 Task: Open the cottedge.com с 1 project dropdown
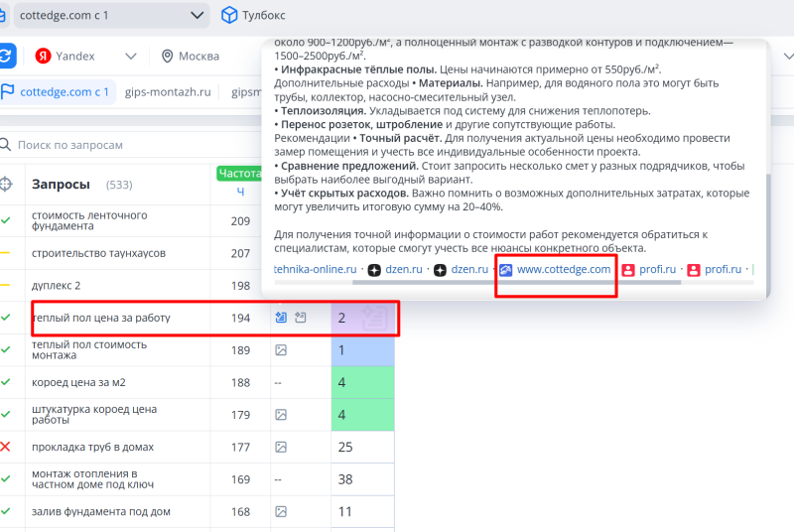tap(111, 15)
